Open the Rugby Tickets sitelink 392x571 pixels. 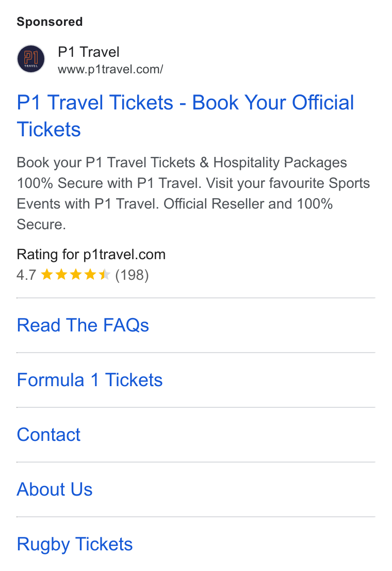click(75, 545)
